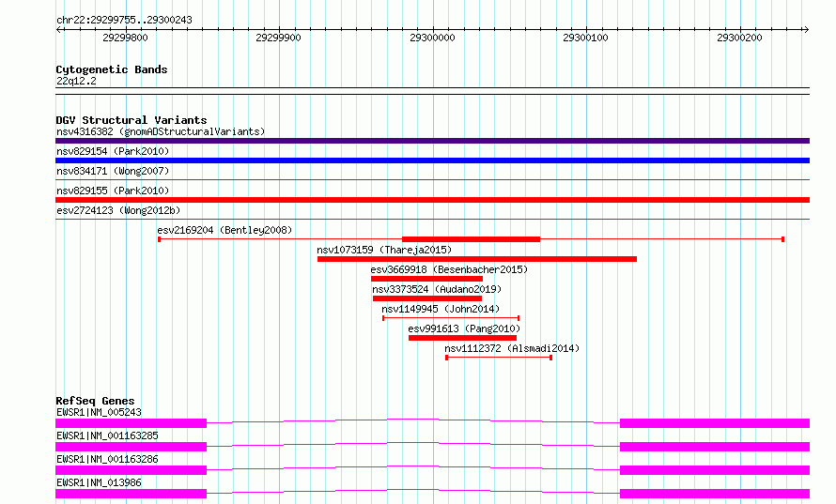Open the esv2169204 (Bentley2008) variant label
This screenshot has width=836, height=504.
point(224,230)
